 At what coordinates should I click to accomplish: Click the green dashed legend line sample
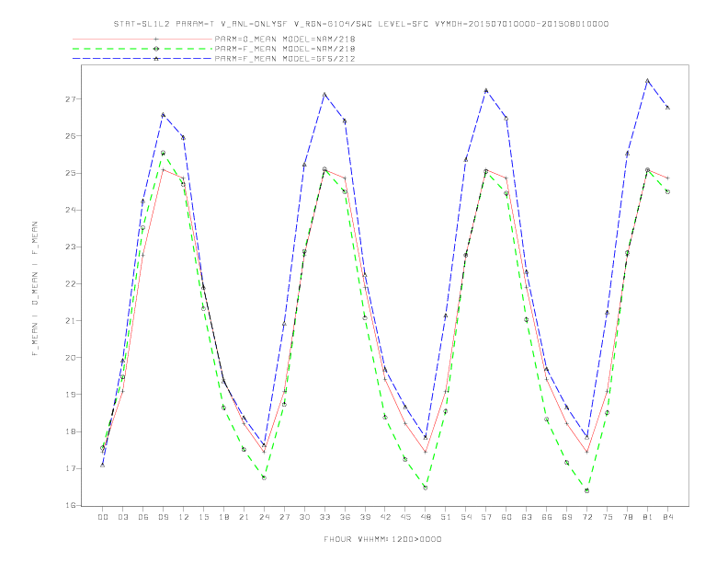point(142,49)
